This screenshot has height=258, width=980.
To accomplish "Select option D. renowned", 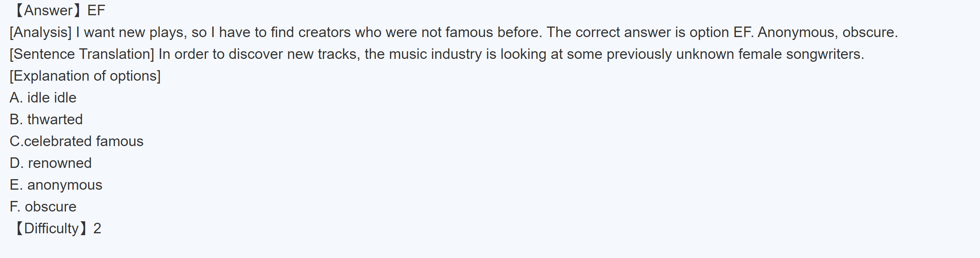I will pos(51,163).
